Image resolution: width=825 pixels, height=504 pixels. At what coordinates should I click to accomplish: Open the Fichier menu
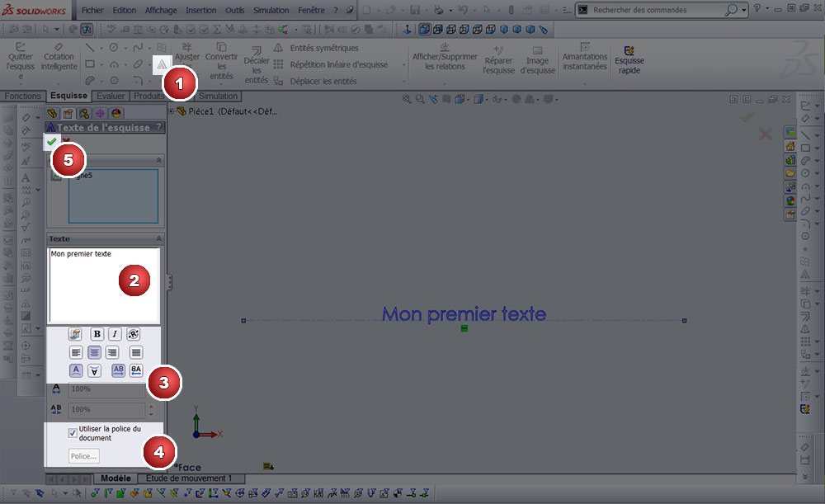click(92, 10)
